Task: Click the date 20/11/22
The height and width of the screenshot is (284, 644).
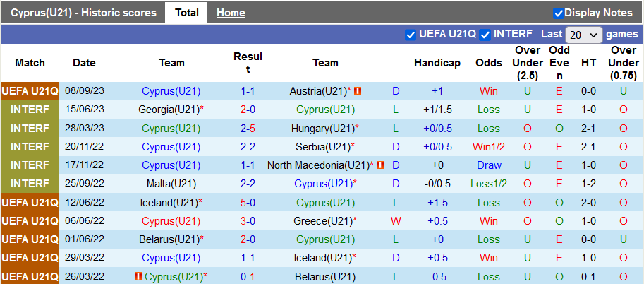Action: (x=84, y=147)
